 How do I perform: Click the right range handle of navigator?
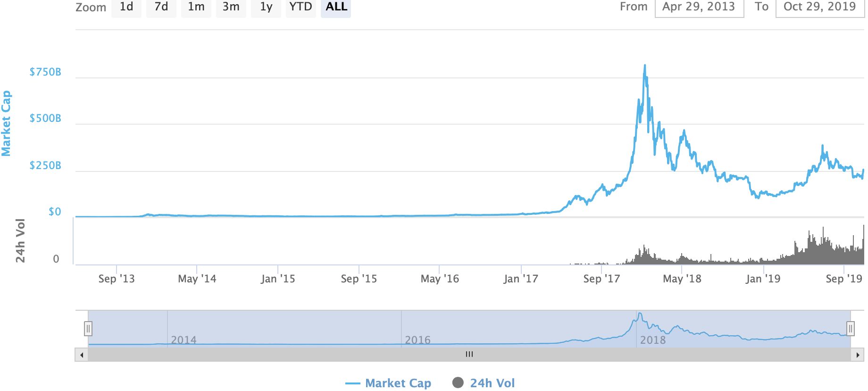click(850, 328)
